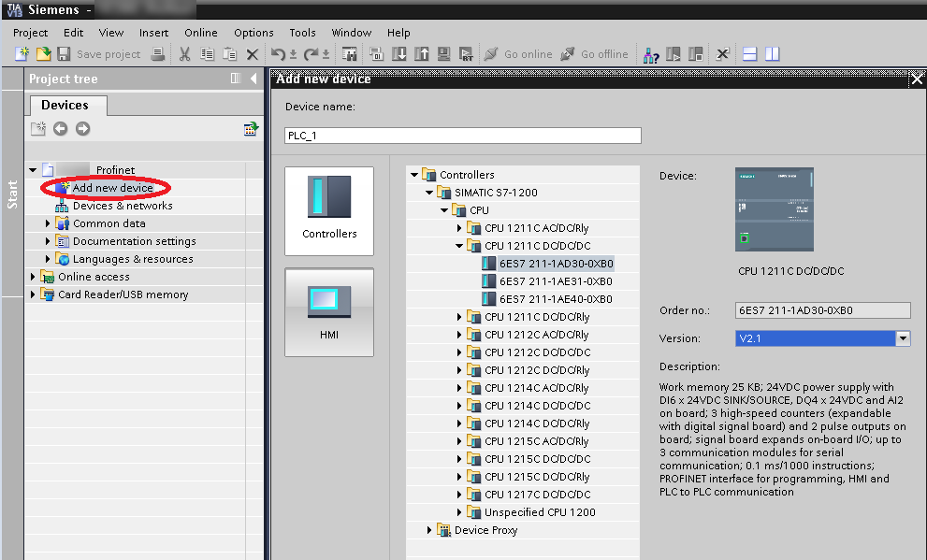Click the New project toolbar icon
The width and height of the screenshot is (927, 560).
point(22,54)
